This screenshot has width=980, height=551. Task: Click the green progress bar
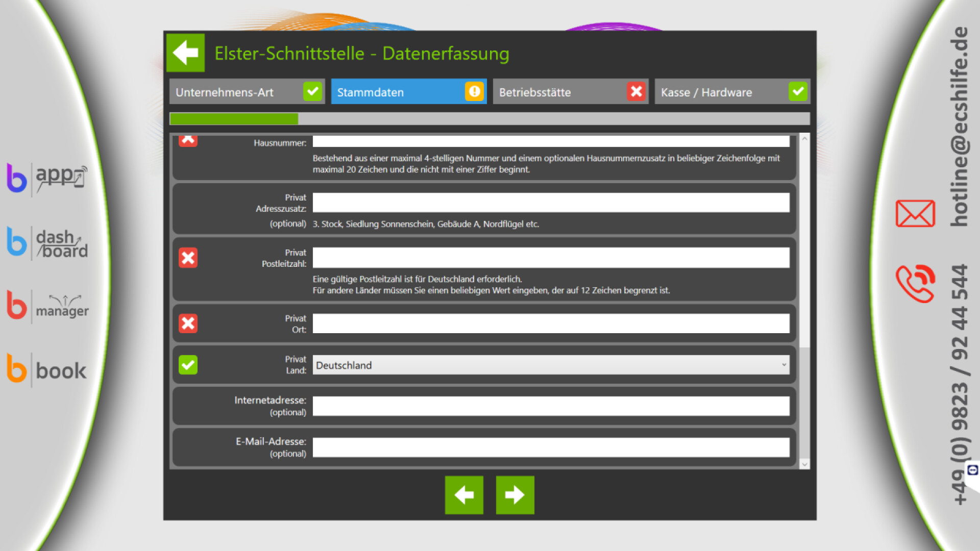pos(234,119)
